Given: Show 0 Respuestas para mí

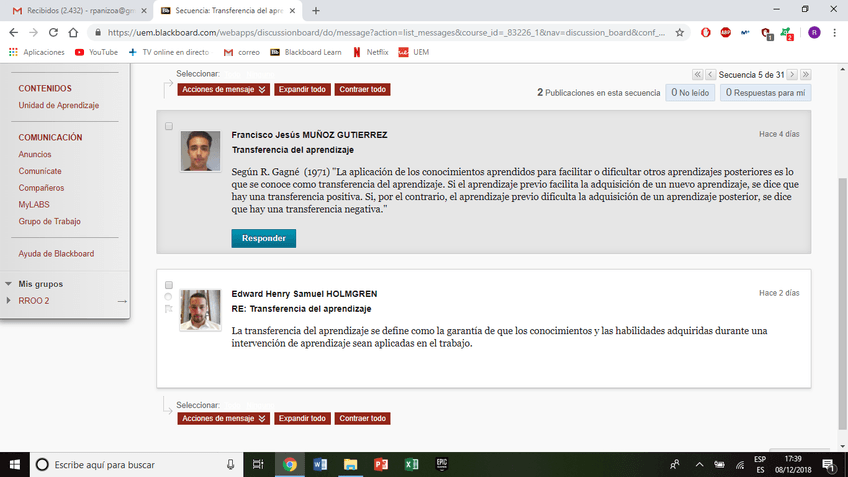Looking at the screenshot, I should 765,92.
